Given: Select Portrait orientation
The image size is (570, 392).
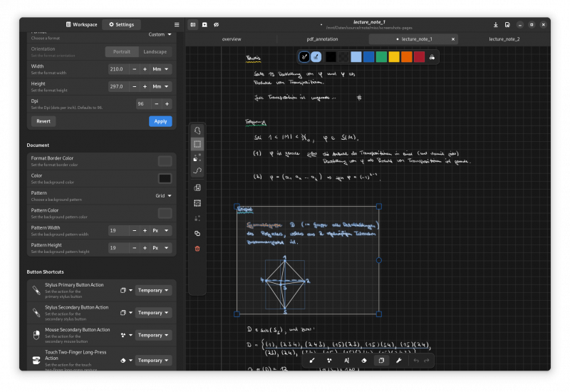Looking at the screenshot, I should pyautogui.click(x=122, y=51).
